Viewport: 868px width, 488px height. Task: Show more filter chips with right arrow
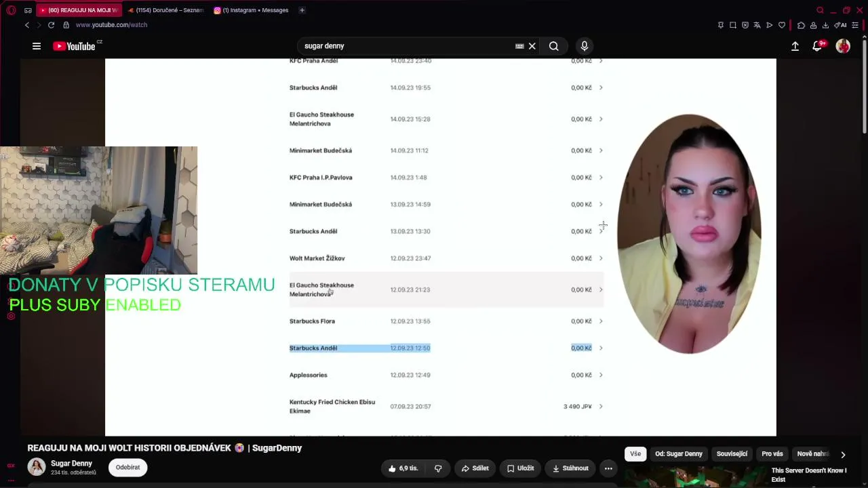coord(843,454)
